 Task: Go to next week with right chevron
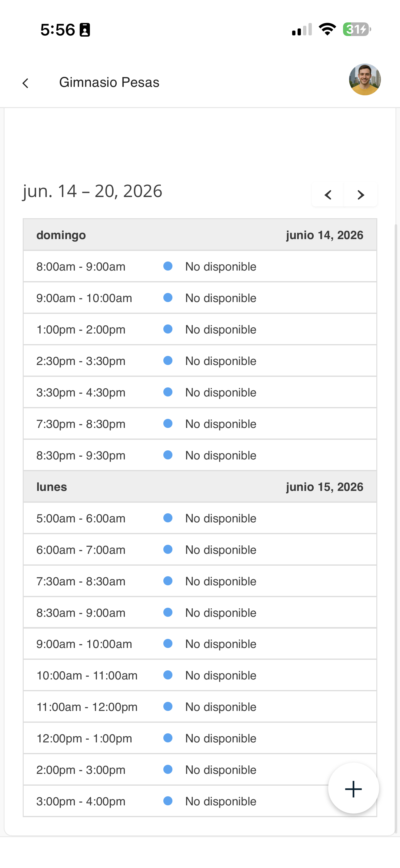click(x=361, y=194)
